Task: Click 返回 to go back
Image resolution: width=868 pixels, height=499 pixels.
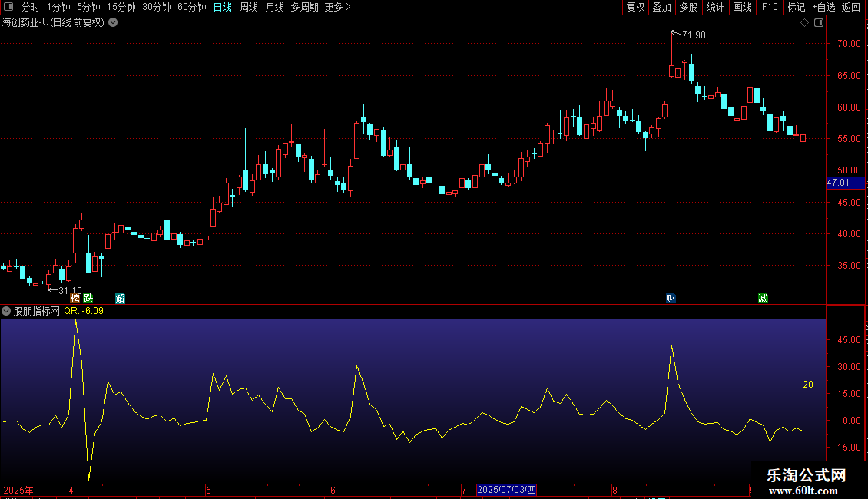Action: click(x=851, y=7)
